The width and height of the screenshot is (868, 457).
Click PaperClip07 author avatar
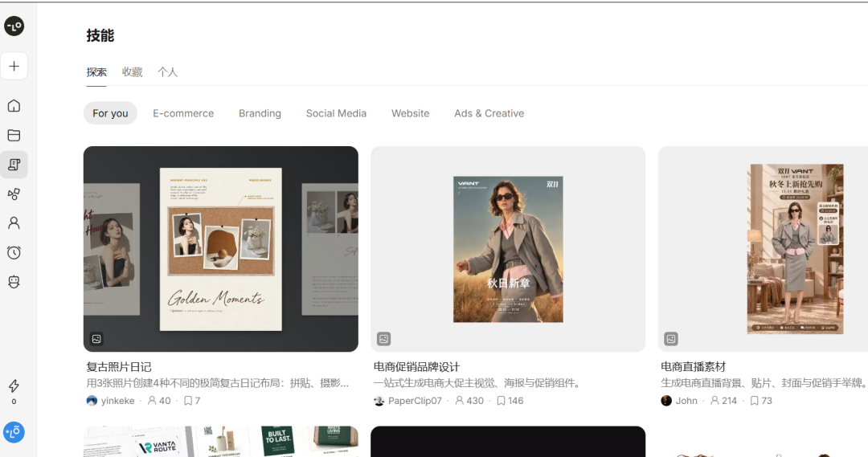click(x=379, y=401)
